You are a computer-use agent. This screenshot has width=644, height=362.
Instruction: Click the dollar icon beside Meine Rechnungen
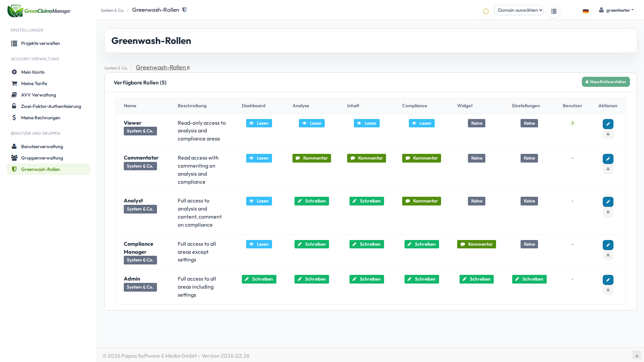[x=14, y=118]
